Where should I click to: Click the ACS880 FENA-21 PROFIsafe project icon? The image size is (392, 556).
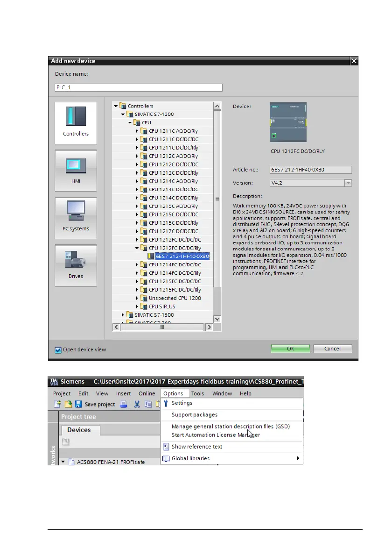[71, 462]
